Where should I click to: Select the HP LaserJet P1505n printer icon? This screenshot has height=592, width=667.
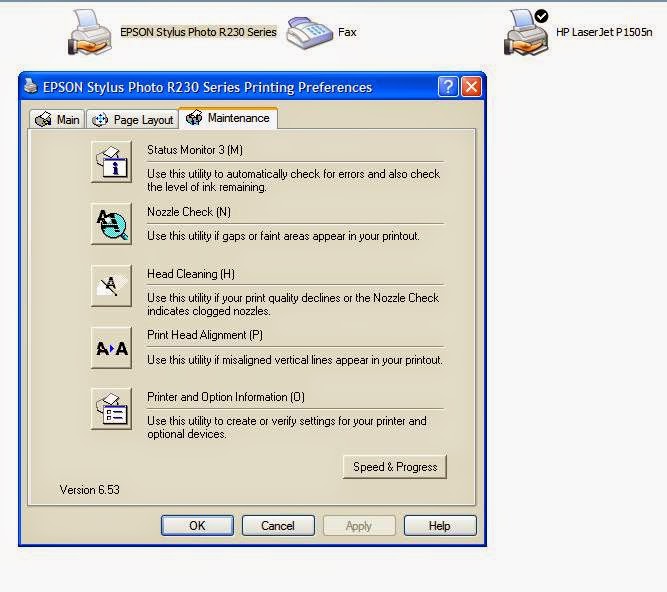(x=527, y=33)
